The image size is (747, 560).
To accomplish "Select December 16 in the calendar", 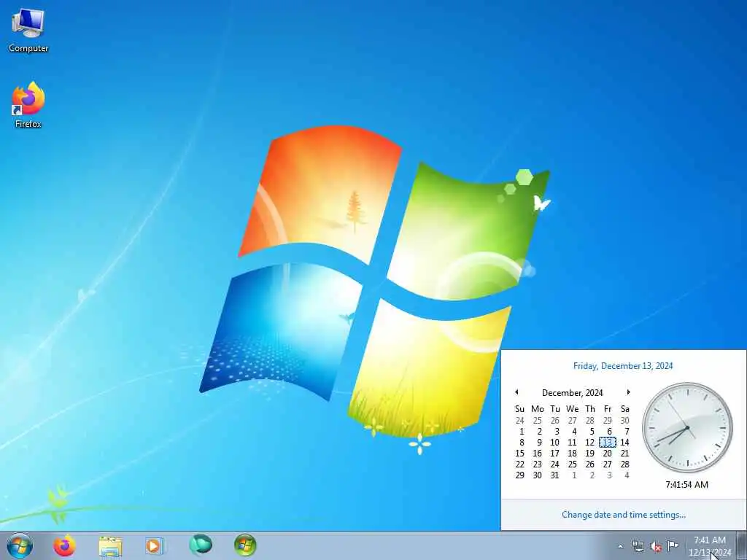I will click(x=538, y=454).
